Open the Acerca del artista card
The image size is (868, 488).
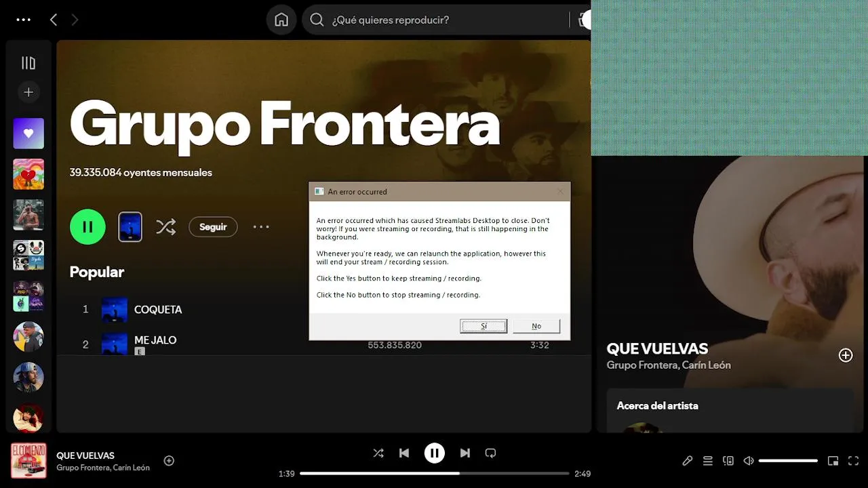pos(730,409)
